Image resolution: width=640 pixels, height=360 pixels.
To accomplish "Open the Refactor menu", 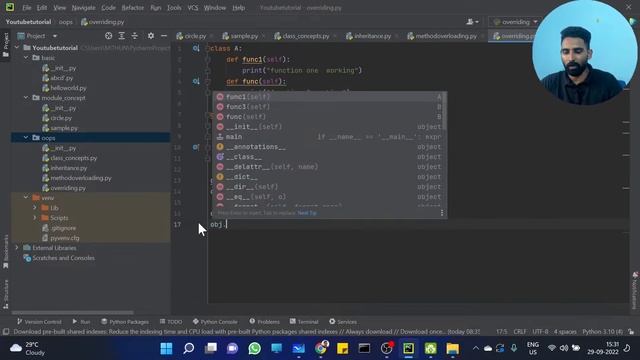I will pos(133,8).
